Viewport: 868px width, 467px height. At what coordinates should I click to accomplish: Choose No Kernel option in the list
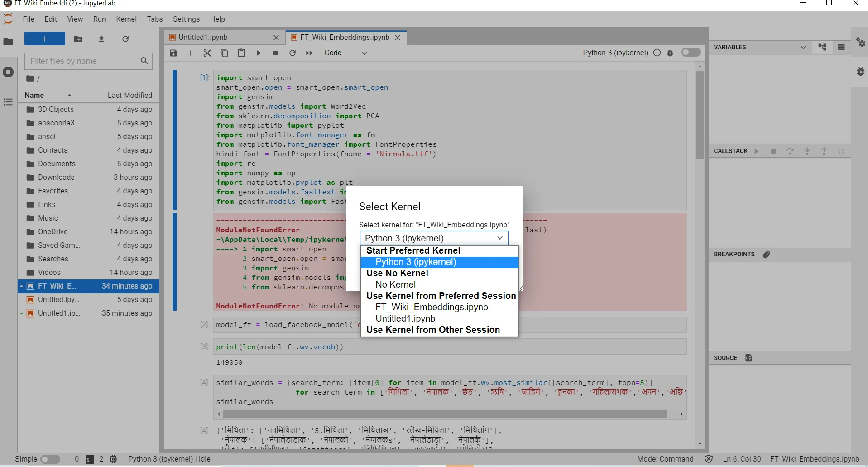click(395, 284)
